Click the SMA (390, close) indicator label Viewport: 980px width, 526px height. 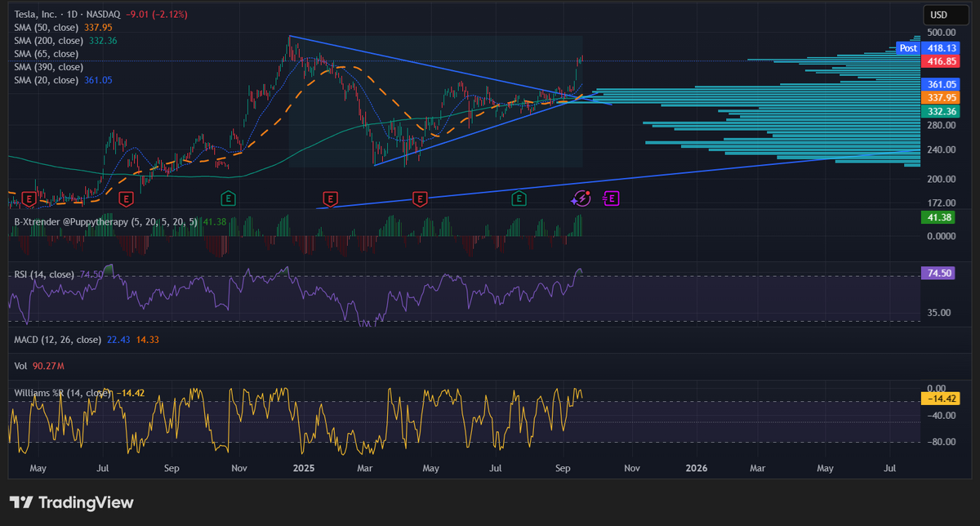point(50,67)
